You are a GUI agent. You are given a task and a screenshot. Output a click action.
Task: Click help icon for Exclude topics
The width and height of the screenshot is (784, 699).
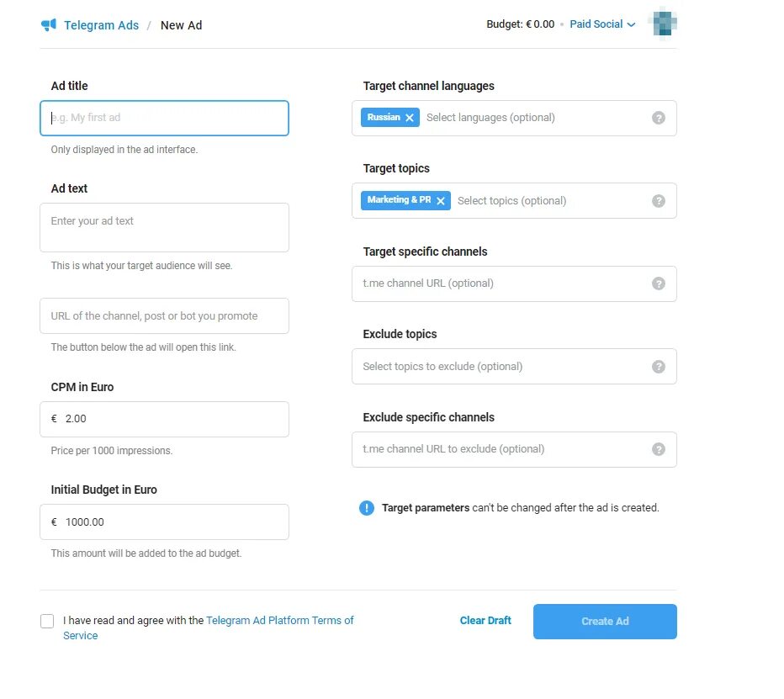659,367
